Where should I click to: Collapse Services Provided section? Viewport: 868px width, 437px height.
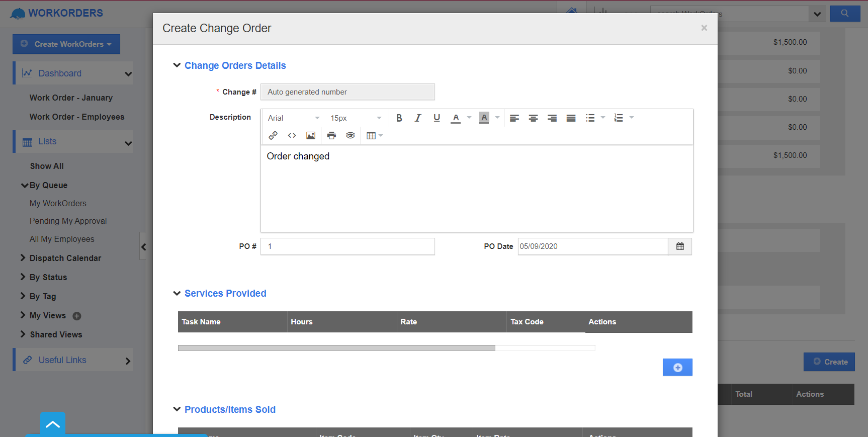(x=177, y=293)
